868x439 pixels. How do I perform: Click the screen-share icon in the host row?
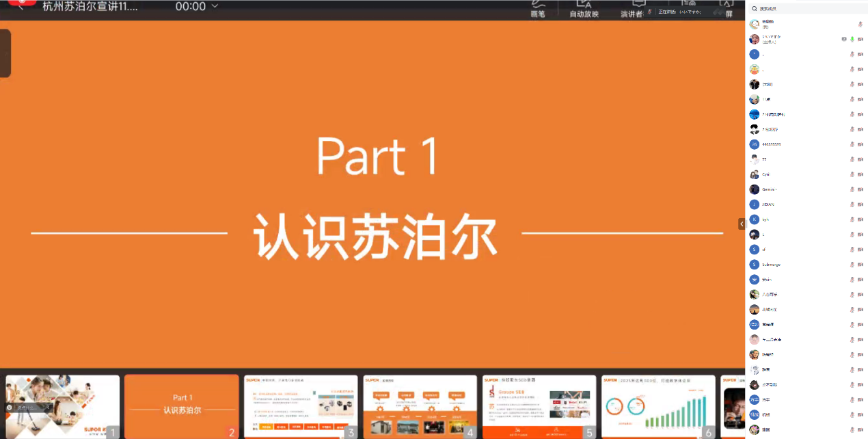pos(844,40)
